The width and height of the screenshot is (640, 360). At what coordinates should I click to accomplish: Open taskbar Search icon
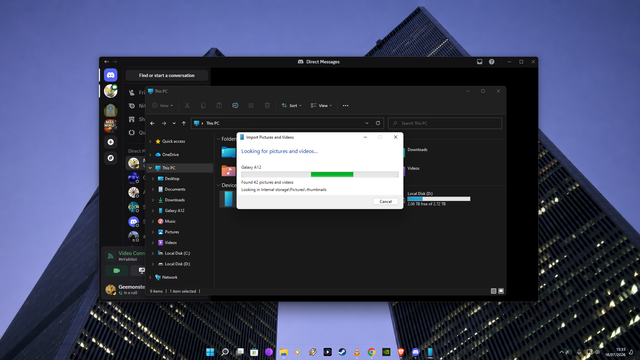(x=225, y=352)
